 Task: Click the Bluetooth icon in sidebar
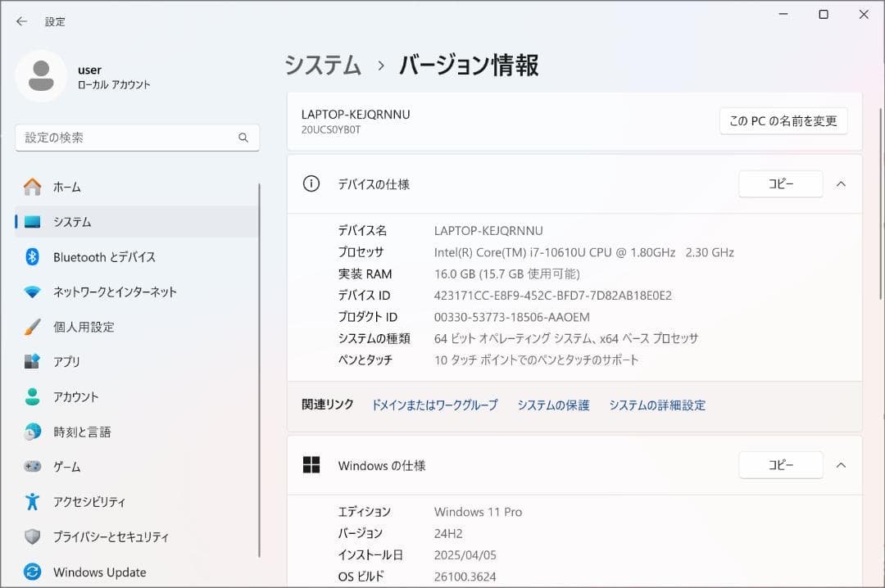point(32,257)
